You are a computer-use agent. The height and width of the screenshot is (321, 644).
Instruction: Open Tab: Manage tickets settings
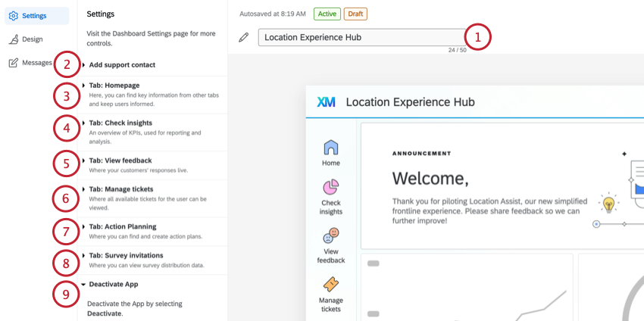(x=152, y=198)
